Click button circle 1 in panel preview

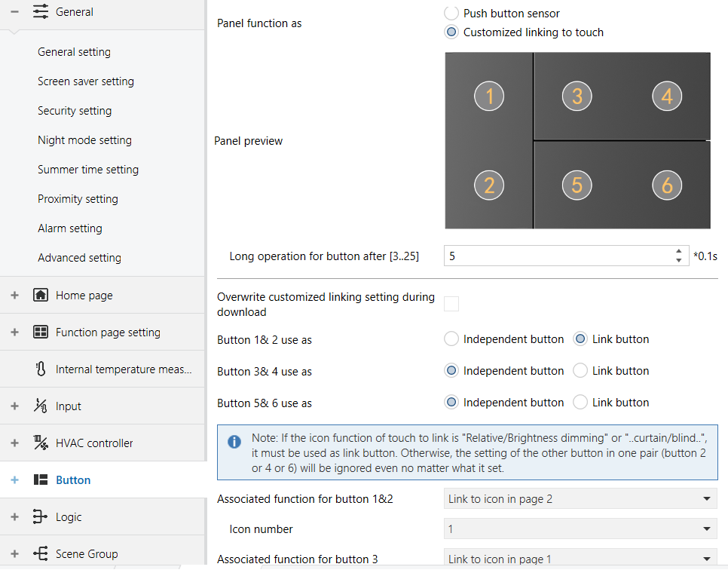point(489,96)
